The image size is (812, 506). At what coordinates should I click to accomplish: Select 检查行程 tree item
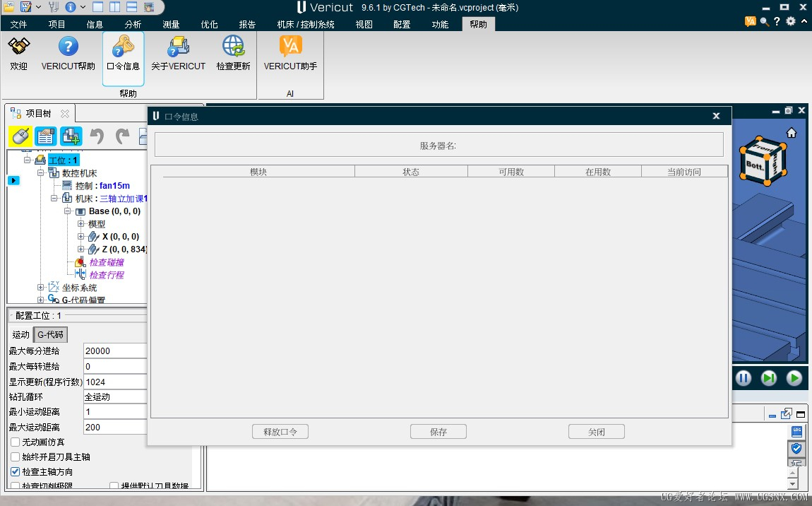107,275
